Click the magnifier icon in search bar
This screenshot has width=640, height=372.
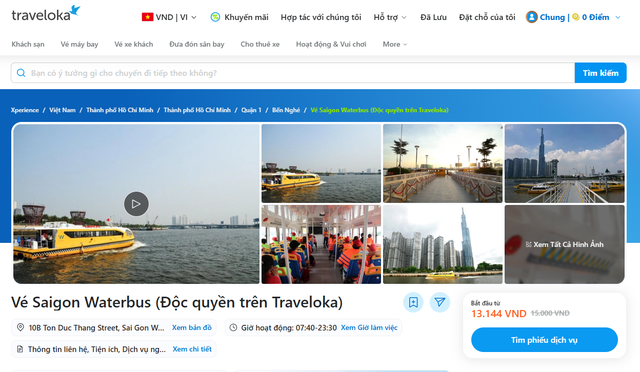click(21, 73)
